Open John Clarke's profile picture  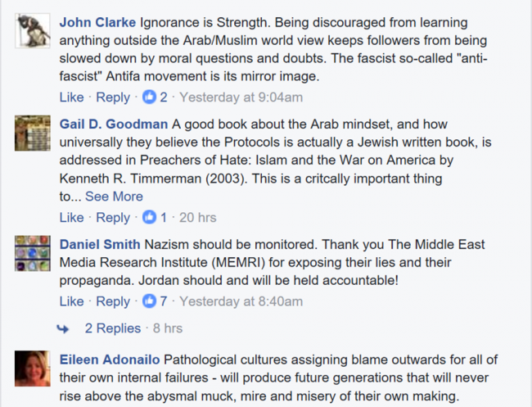point(33,30)
